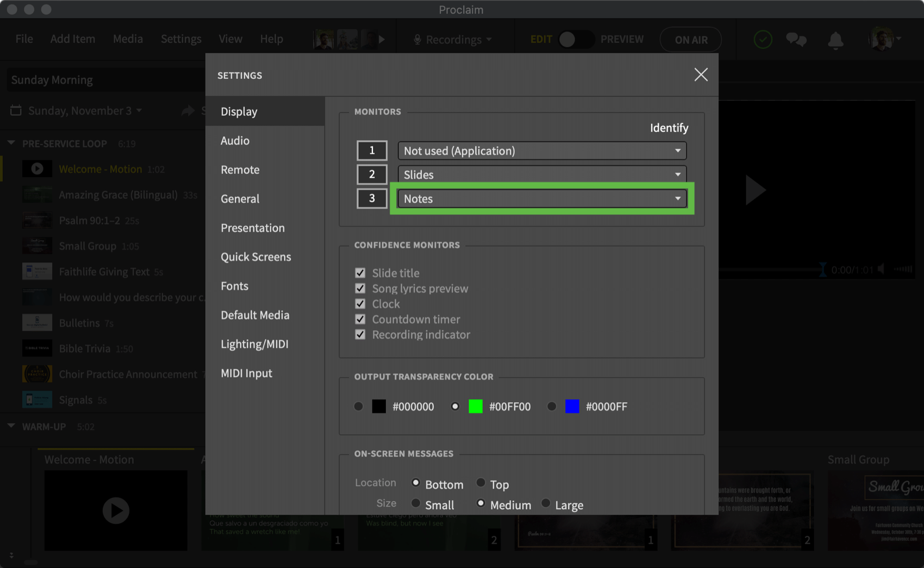Click the Bulletins item icon
This screenshot has width=924, height=568.
coord(37,323)
